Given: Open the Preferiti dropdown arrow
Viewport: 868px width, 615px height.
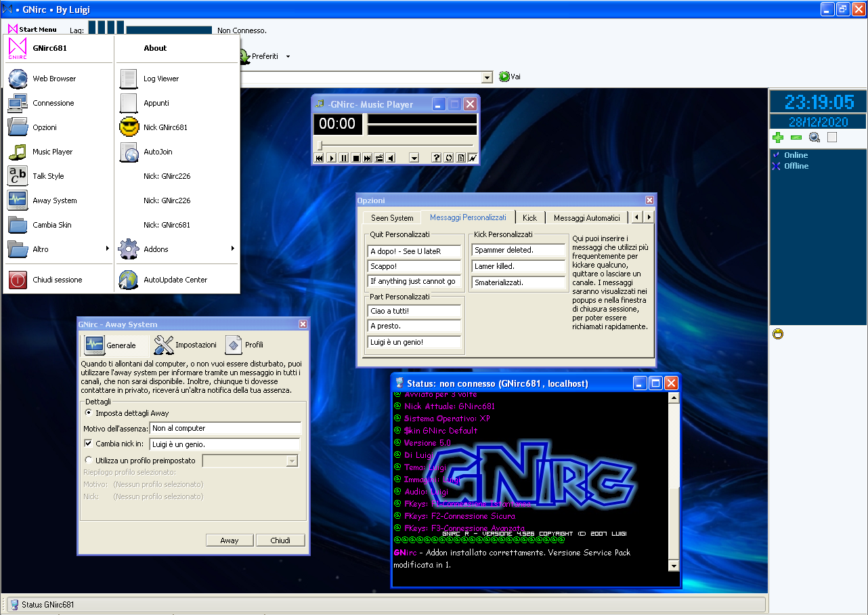Looking at the screenshot, I should tap(288, 57).
